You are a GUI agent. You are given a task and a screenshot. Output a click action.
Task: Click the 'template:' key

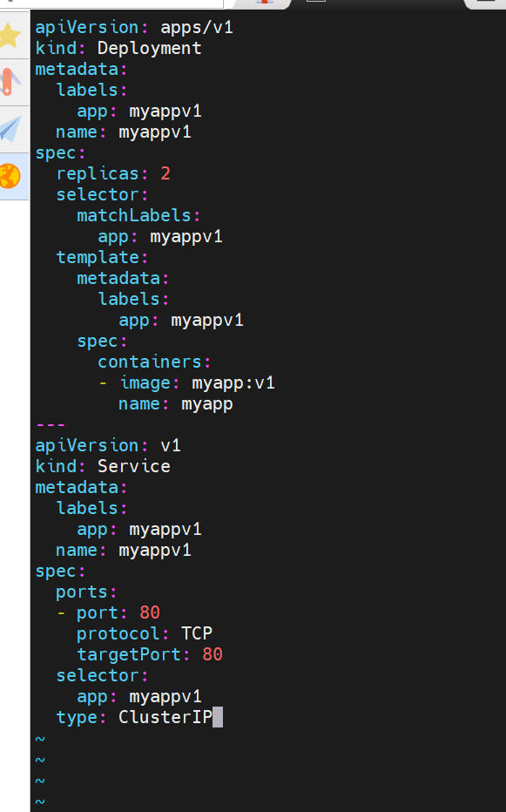click(102, 257)
